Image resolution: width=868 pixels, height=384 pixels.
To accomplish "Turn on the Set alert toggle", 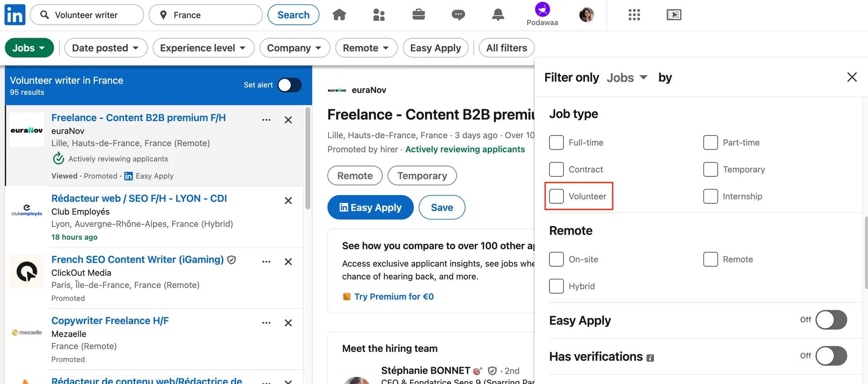I will tap(289, 85).
